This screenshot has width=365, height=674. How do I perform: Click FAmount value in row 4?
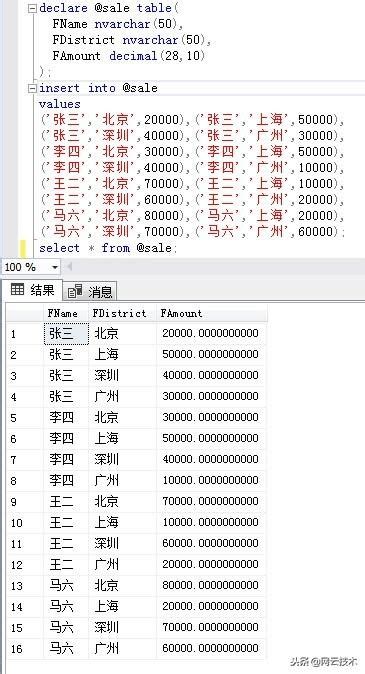point(212,396)
